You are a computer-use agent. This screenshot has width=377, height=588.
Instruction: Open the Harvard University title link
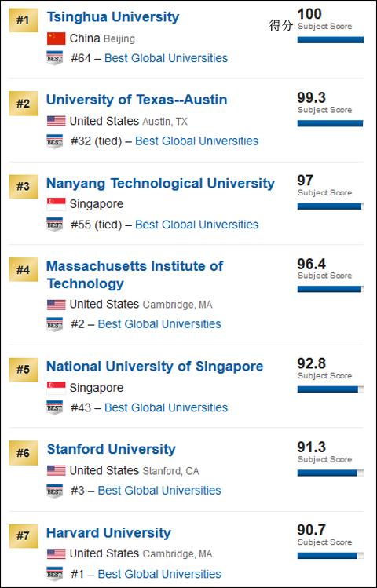click(109, 533)
